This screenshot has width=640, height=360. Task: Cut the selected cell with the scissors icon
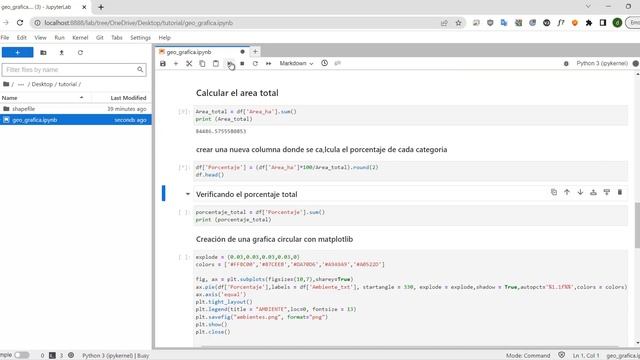coord(189,64)
